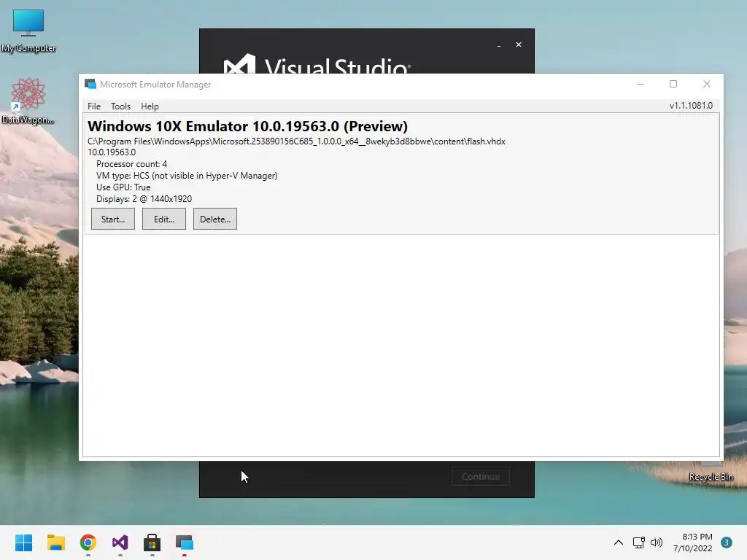
Task: Open File Explorer from taskbar
Action: tap(56, 542)
